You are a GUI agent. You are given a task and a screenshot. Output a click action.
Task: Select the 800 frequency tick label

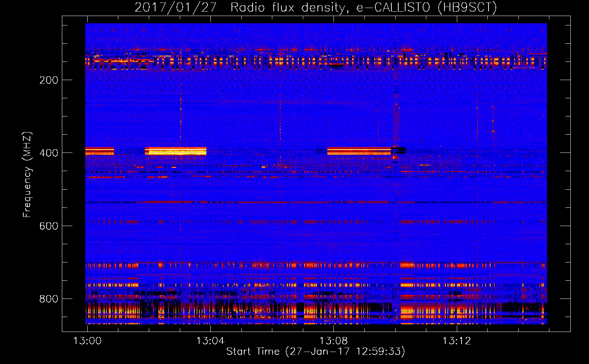click(x=49, y=299)
